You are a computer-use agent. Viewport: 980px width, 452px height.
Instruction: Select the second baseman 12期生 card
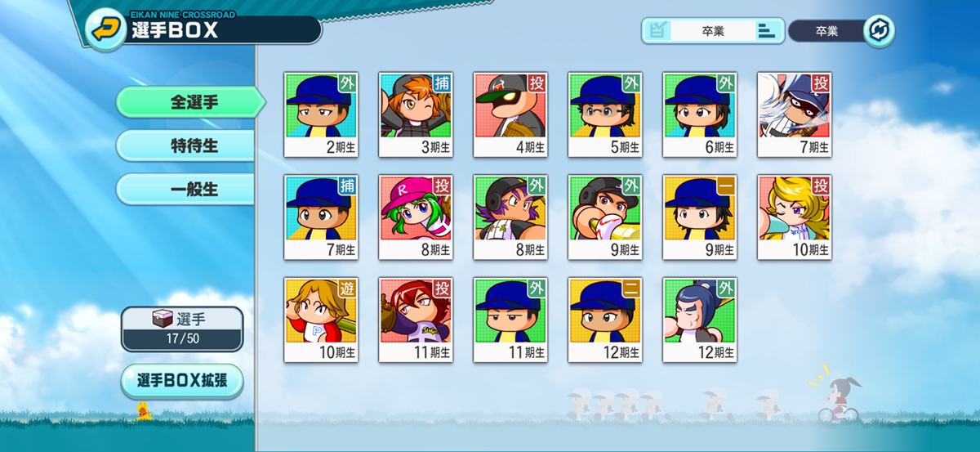point(605,320)
